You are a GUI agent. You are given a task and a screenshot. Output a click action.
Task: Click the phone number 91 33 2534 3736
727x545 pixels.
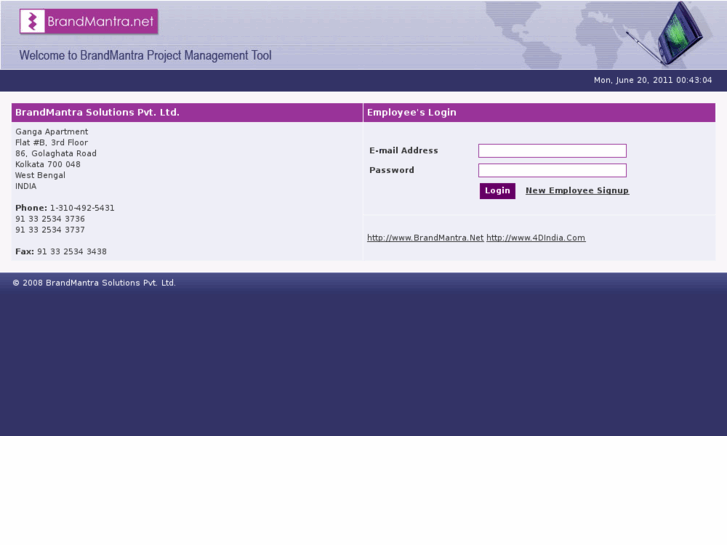click(x=50, y=219)
